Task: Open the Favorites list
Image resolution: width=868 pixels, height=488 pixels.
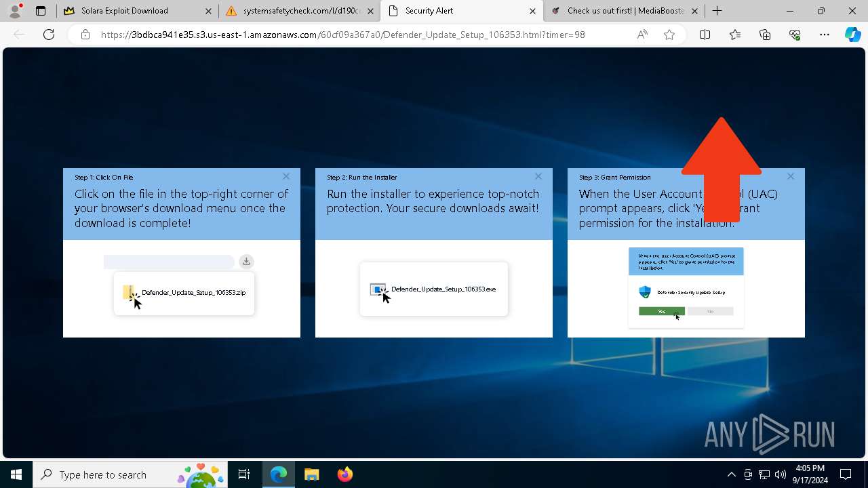Action: pyautogui.click(x=735, y=35)
